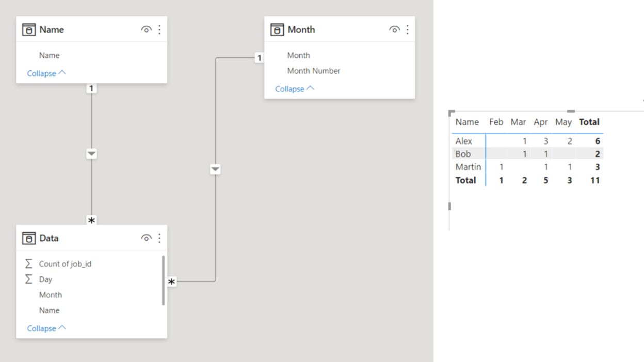Click Martin's Feb value 1
The image size is (644, 362).
click(501, 167)
